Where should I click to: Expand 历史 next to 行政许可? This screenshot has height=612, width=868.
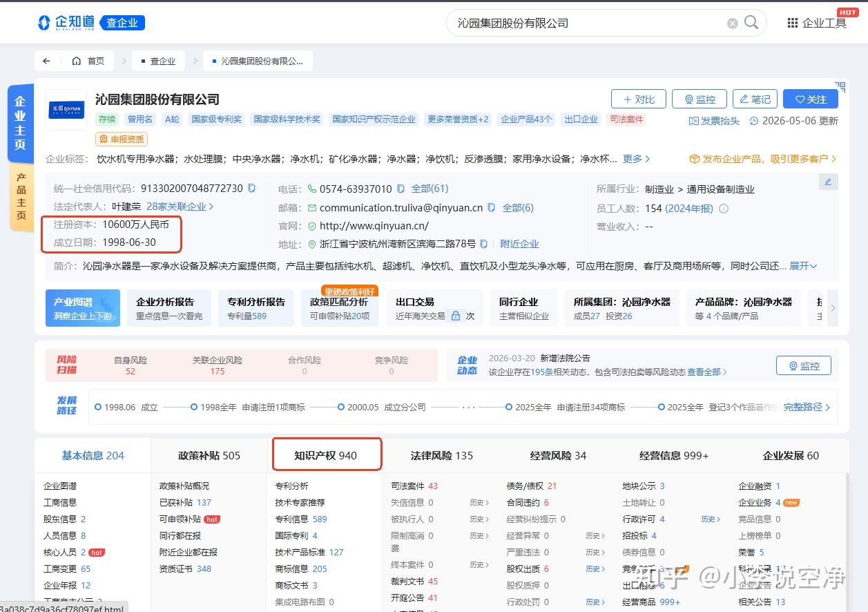point(711,519)
